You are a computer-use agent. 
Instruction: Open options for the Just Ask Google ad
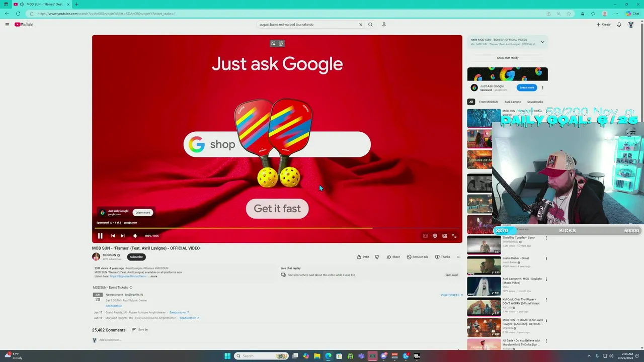[542, 87]
